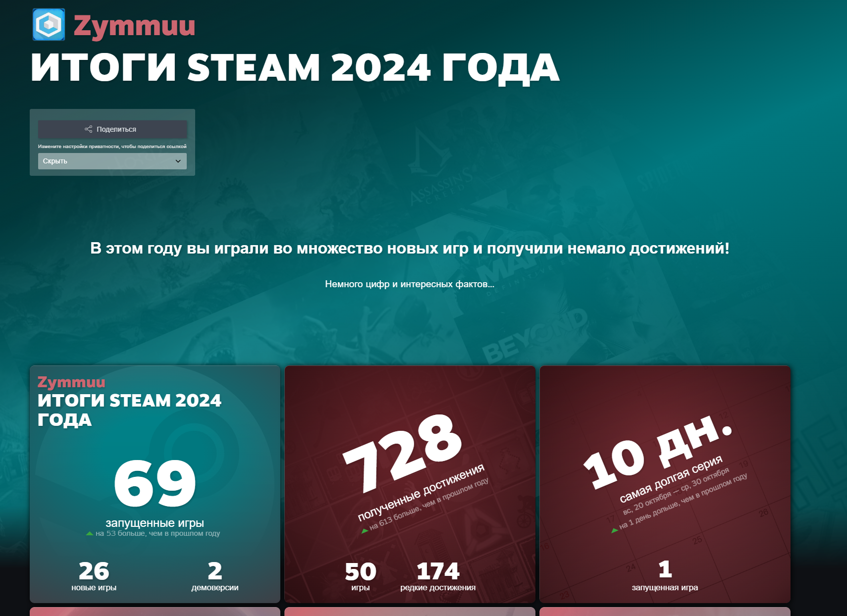Click the запущенные игры label
The image size is (847, 616).
(x=155, y=523)
